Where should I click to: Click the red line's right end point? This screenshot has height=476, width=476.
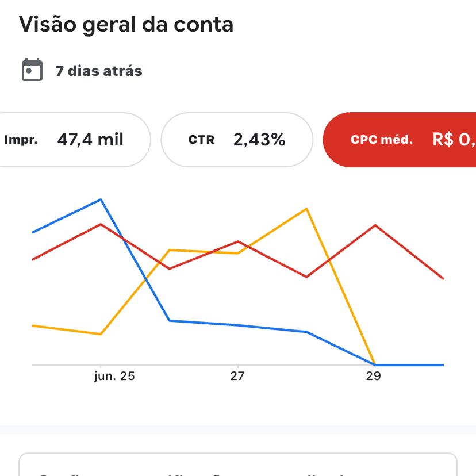(443, 278)
